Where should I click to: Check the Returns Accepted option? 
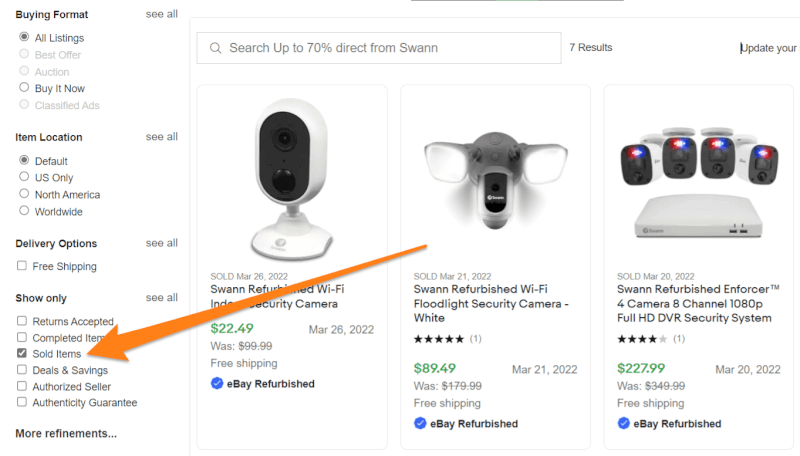[x=22, y=321]
